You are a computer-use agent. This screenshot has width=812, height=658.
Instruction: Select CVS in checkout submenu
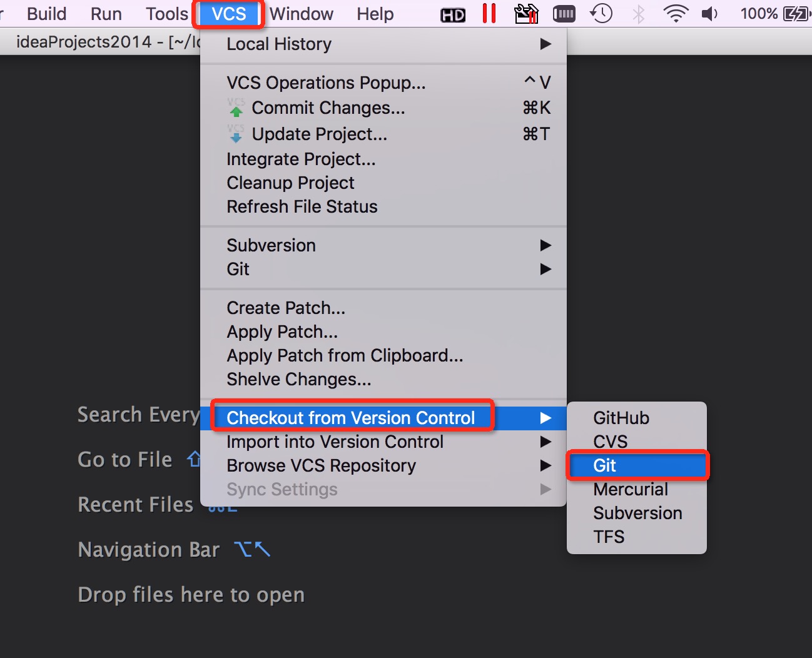point(637,442)
